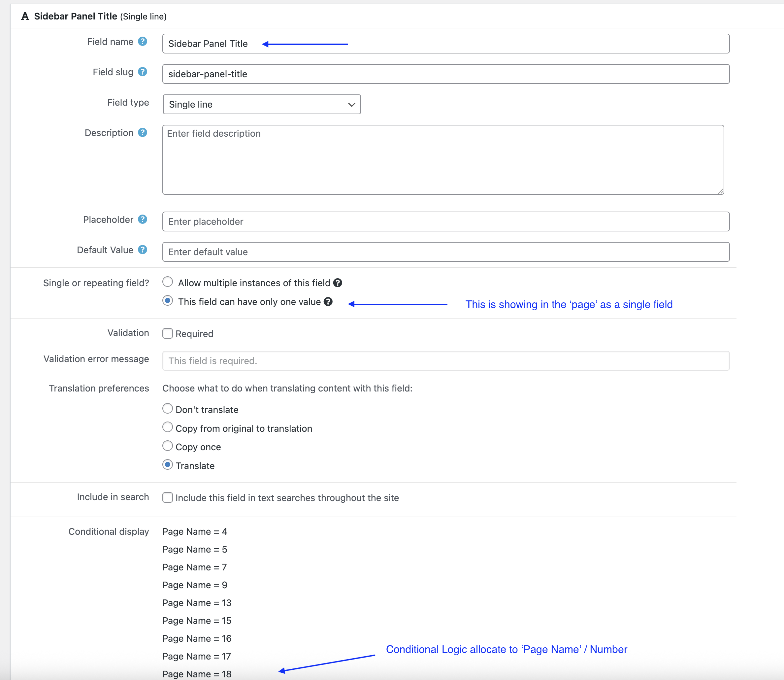
Task: Select the Copy once radio option
Action: tap(168, 446)
